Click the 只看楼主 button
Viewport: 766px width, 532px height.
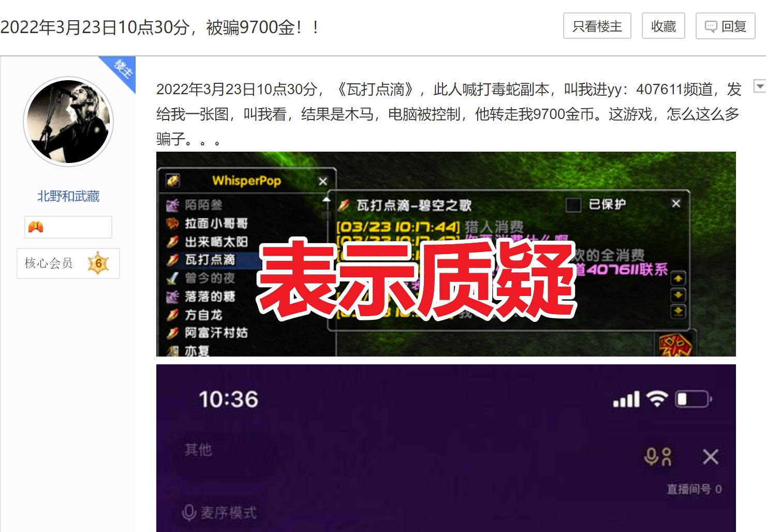(597, 26)
